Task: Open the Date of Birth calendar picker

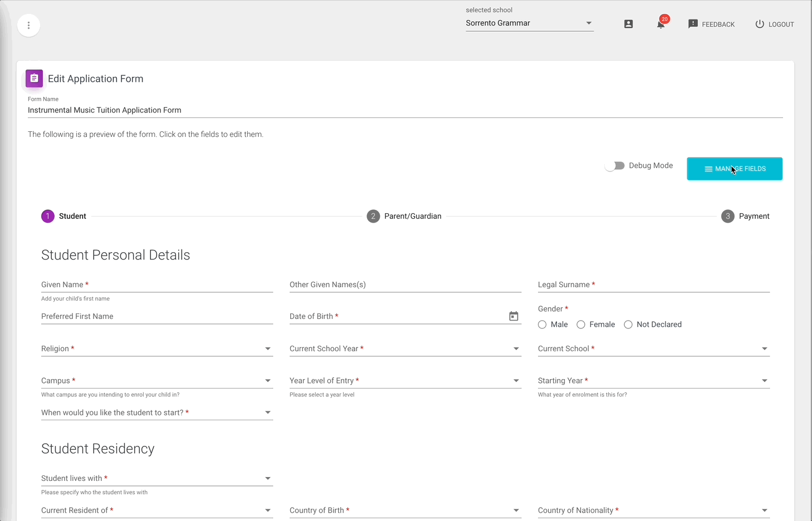Action: (513, 316)
